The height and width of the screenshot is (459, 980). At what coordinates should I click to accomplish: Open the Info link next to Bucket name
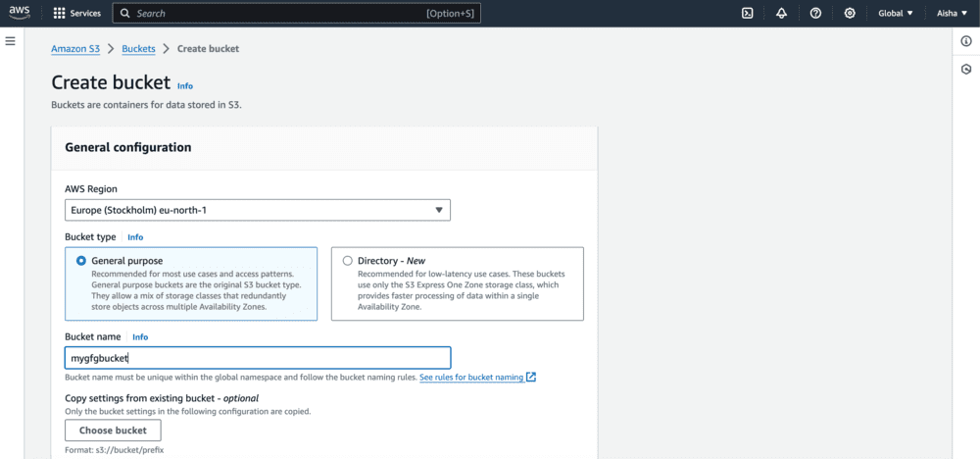pos(140,337)
